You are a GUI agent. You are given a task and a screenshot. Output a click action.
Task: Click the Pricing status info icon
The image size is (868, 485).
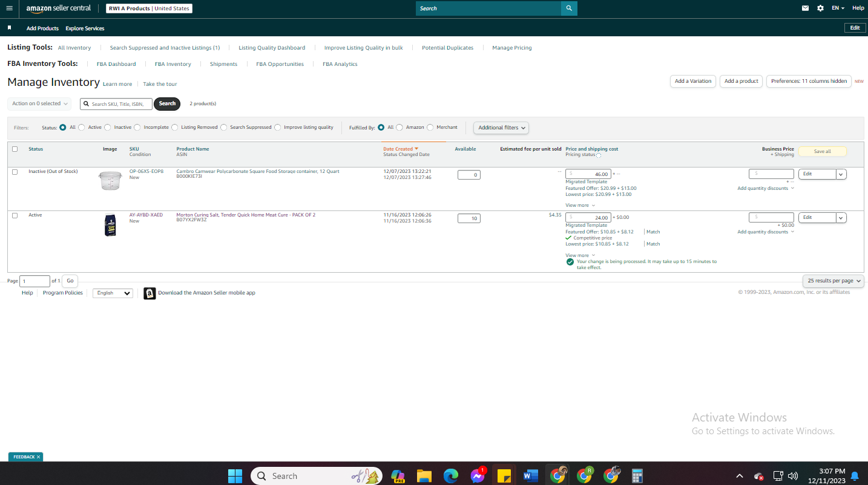[599, 155]
